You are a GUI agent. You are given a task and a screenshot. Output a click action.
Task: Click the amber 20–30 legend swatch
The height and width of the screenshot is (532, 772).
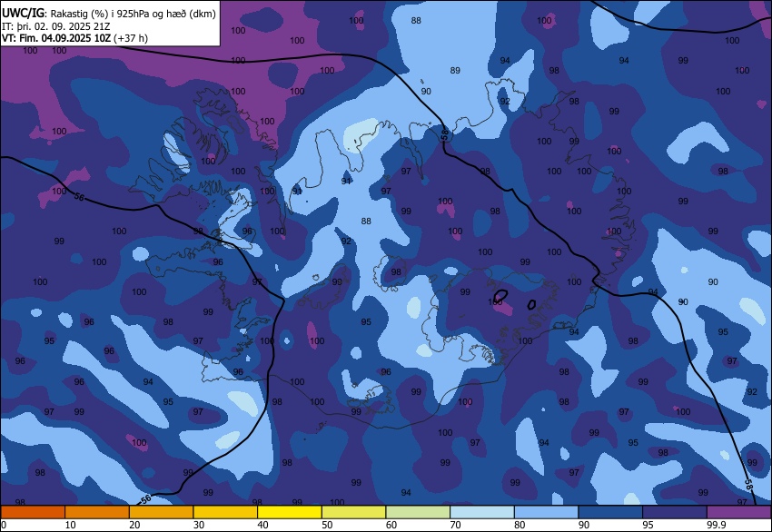pos(161,512)
